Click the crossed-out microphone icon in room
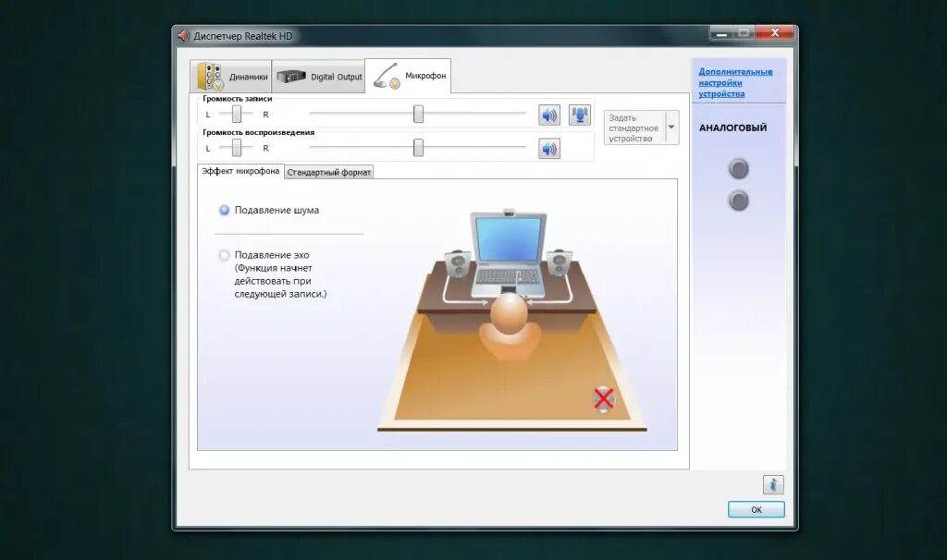The width and height of the screenshot is (947, 560). 603,399
